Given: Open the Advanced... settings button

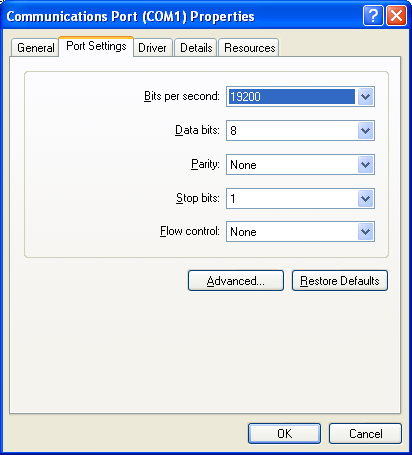Looking at the screenshot, I should coord(236,281).
